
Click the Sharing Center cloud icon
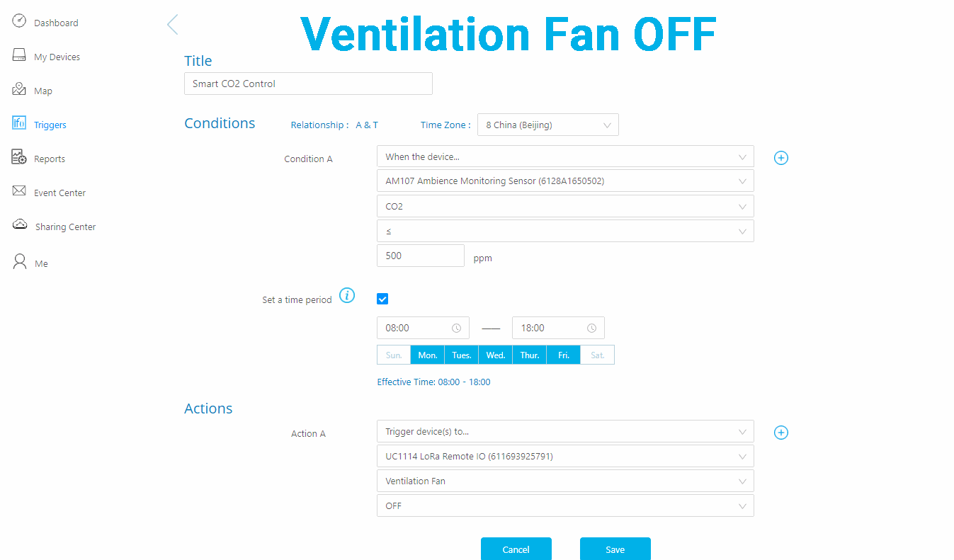(20, 225)
